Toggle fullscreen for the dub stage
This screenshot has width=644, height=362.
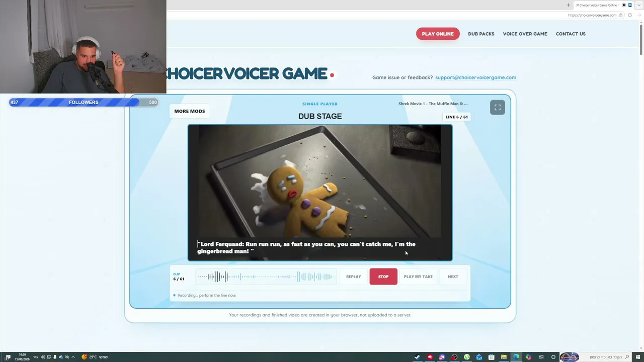point(497,108)
